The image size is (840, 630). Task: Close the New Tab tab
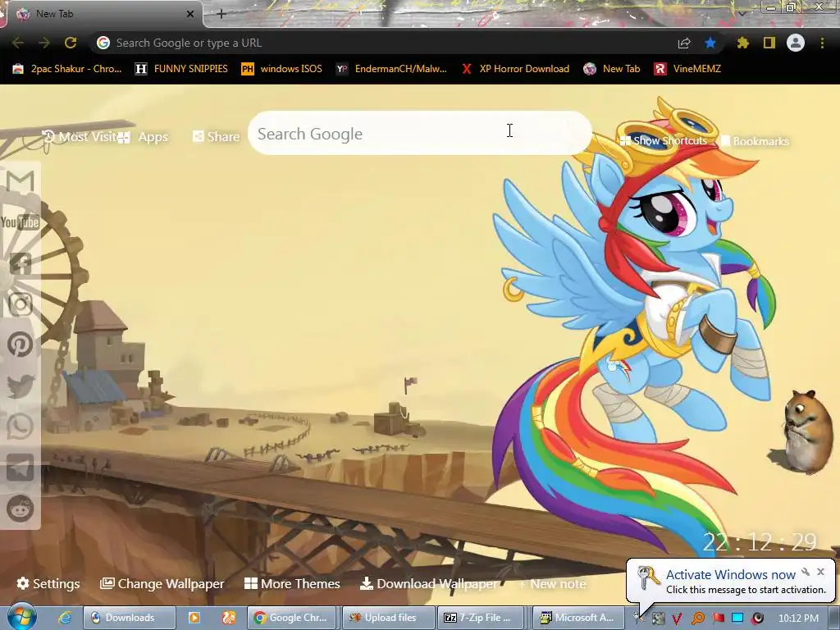[x=190, y=14]
